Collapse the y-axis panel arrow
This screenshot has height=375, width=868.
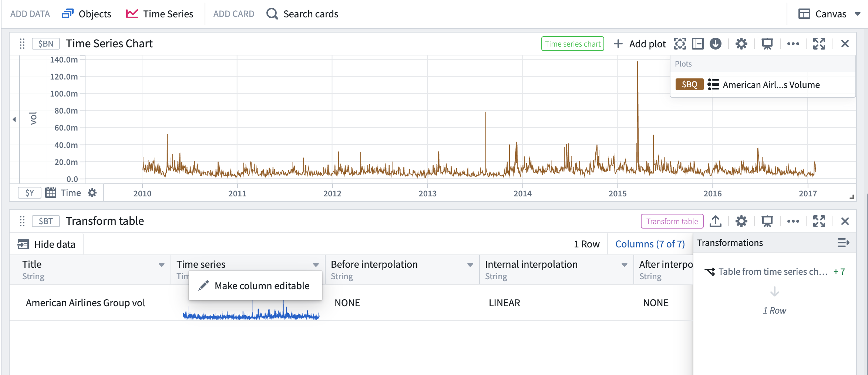tap(14, 119)
